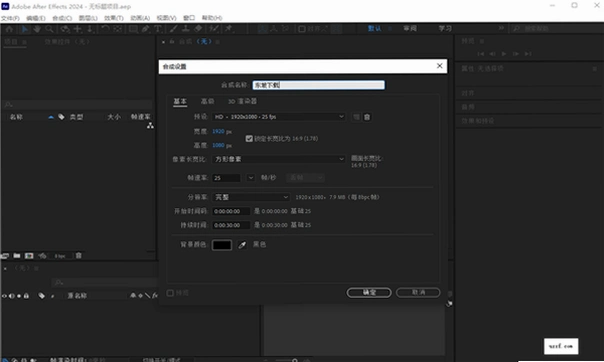Click the Cancel button in dialog
This screenshot has width=604, height=362.
point(418,293)
